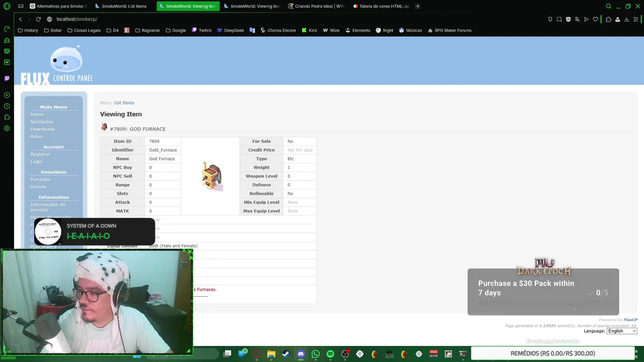Image resolution: width=644 pixels, height=362 pixels.
Task: Open the Settings gear sidebar icon
Action: [x=7, y=128]
